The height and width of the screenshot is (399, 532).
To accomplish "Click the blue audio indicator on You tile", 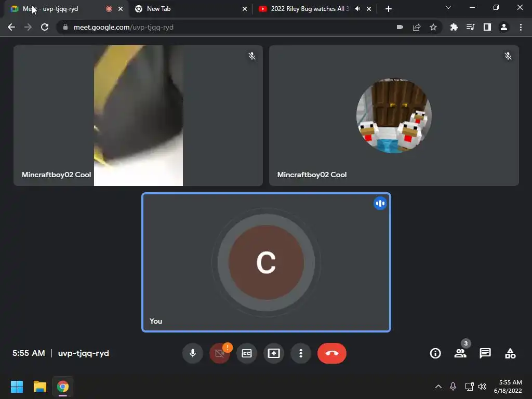I will (x=380, y=203).
